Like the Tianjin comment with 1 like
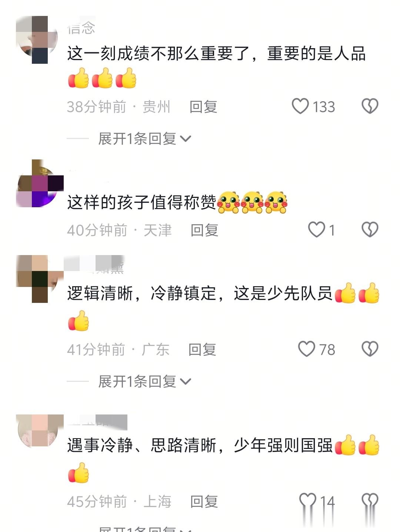The width and height of the screenshot is (400, 532). tap(316, 230)
